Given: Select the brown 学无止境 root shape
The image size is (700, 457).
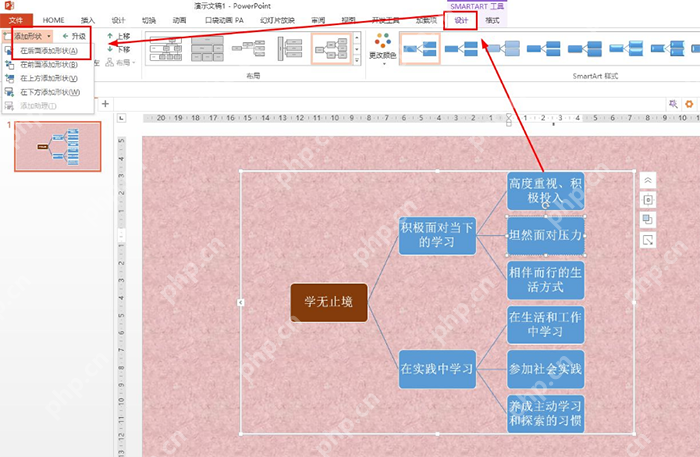Looking at the screenshot, I should pyautogui.click(x=329, y=303).
